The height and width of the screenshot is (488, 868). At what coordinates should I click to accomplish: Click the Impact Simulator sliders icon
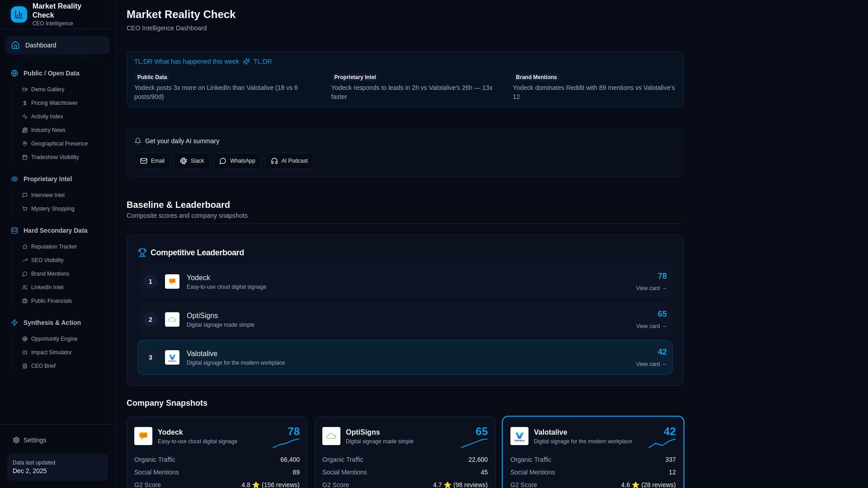pyautogui.click(x=25, y=352)
